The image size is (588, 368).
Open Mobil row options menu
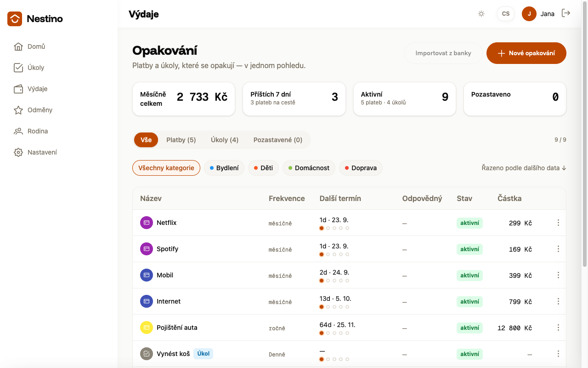558,275
